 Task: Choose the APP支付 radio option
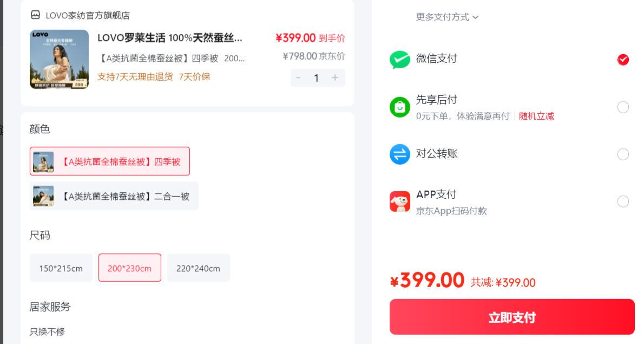point(623,202)
